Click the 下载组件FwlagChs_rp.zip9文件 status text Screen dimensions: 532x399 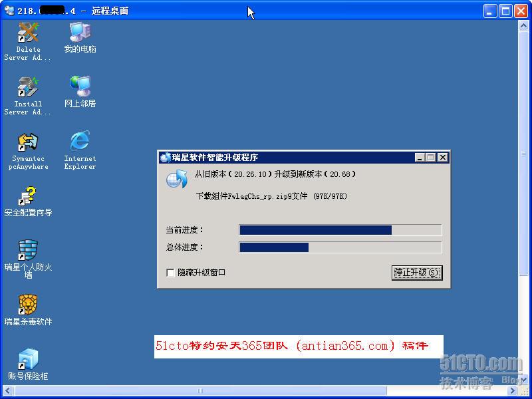click(x=252, y=196)
